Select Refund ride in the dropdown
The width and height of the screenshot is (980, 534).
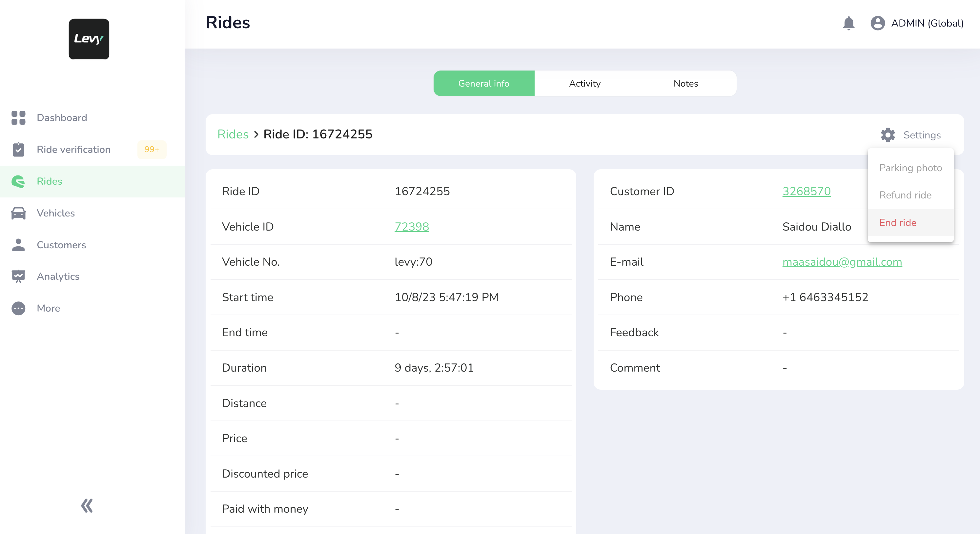point(905,195)
